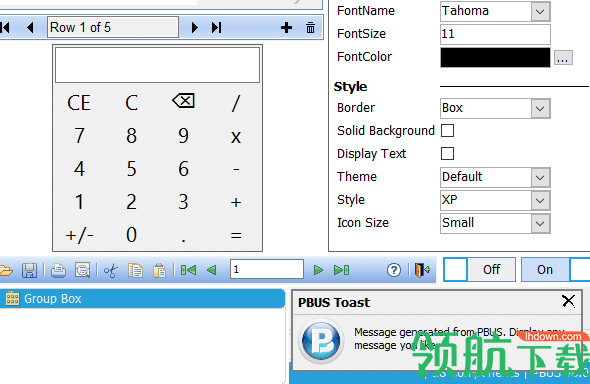Open the Style XP dropdown
This screenshot has height=384, width=590.
540,200
